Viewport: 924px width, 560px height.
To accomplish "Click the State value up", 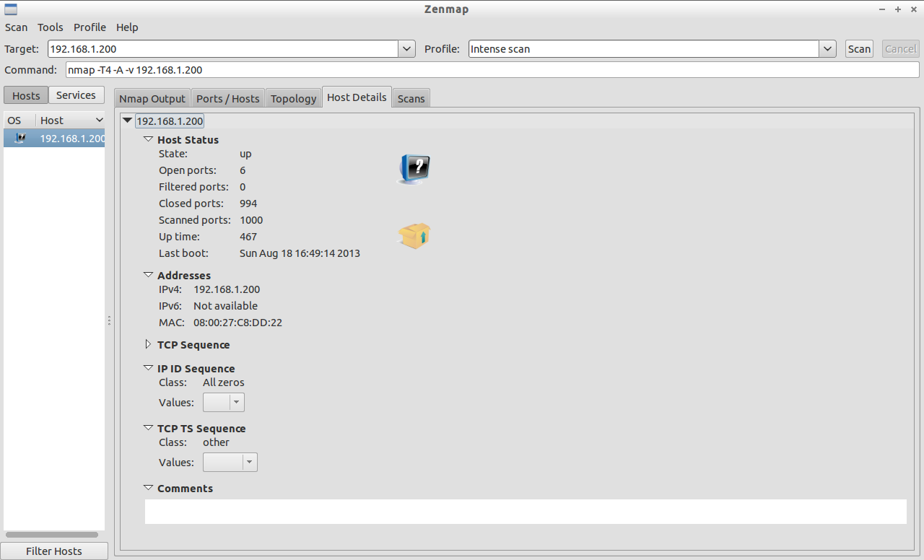I will pyautogui.click(x=245, y=154).
